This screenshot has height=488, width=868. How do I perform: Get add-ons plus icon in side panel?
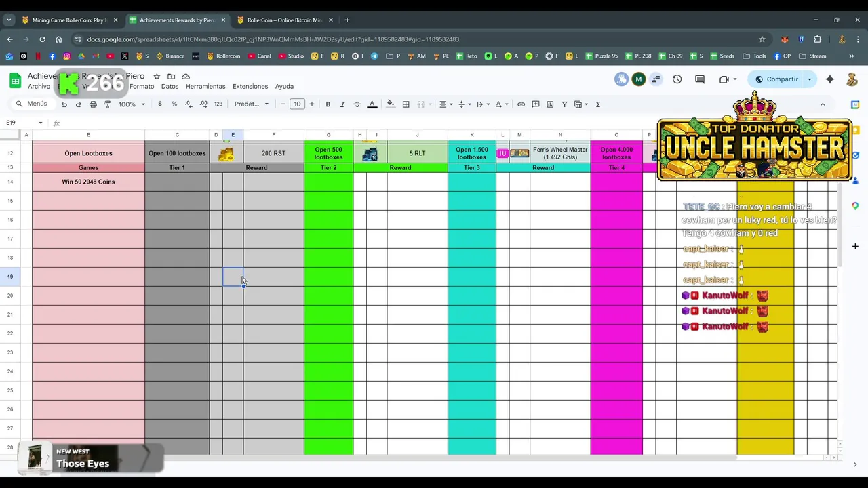855,246
